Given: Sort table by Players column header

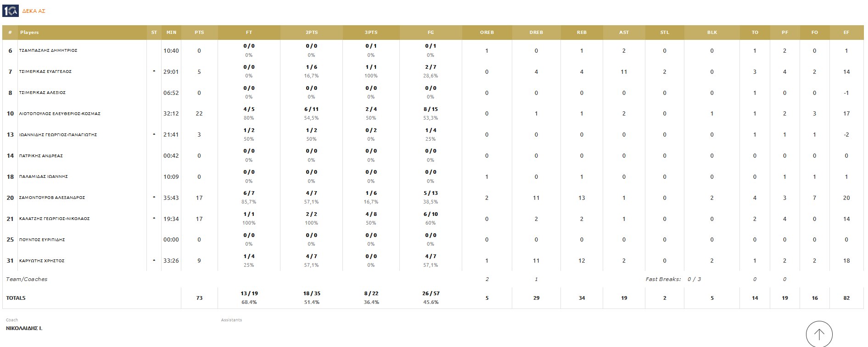Looking at the screenshot, I should tap(29, 33).
